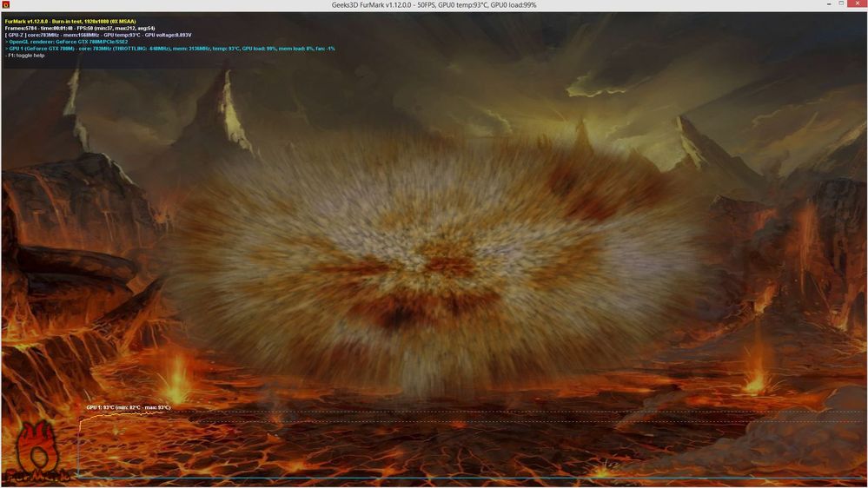868x488 pixels.
Task: Click the 'GPU 1: 93°C (min: 82°C - max: 93°C)' label
Action: tap(129, 407)
